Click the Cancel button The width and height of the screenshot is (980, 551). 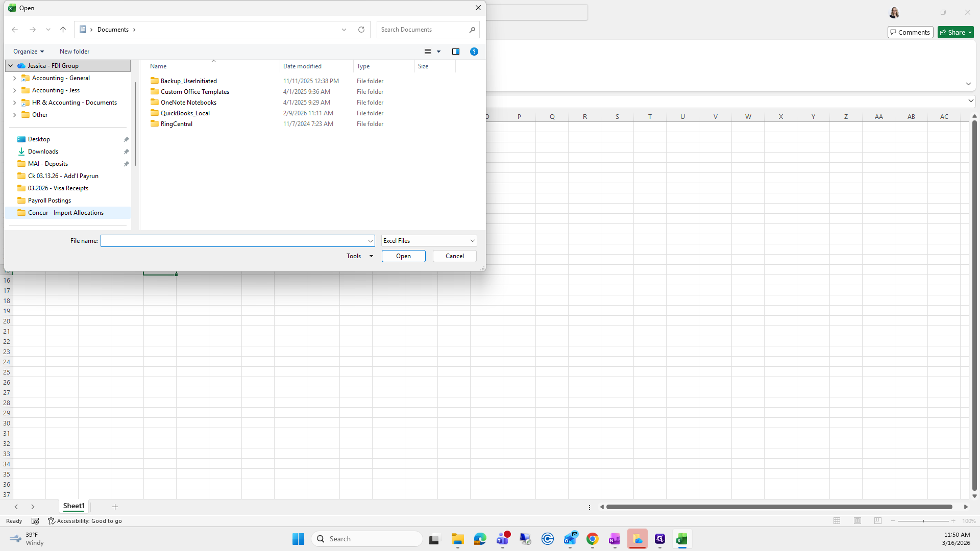[454, 256]
